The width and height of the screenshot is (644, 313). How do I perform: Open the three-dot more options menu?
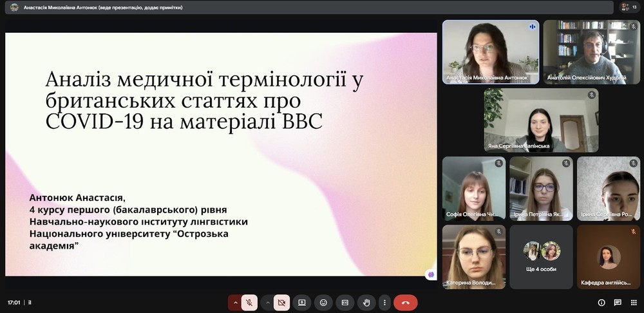[384, 302]
